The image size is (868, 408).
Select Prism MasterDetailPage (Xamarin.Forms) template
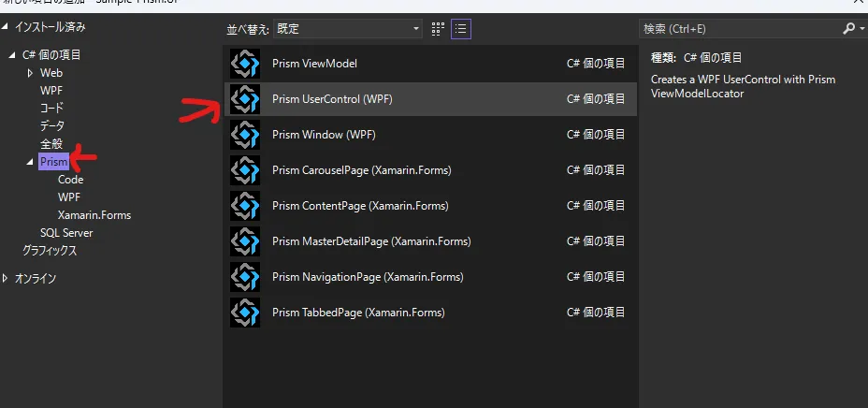(x=429, y=241)
